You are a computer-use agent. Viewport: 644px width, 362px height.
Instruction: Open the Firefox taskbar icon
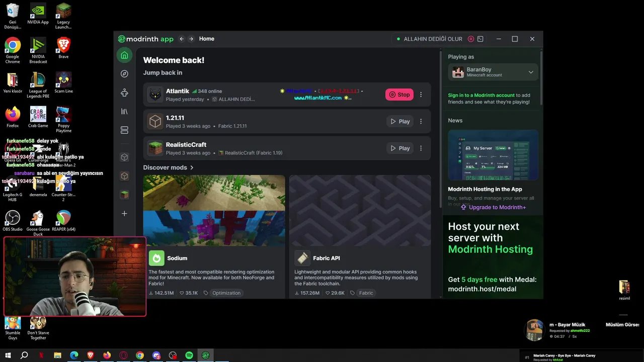point(107,355)
